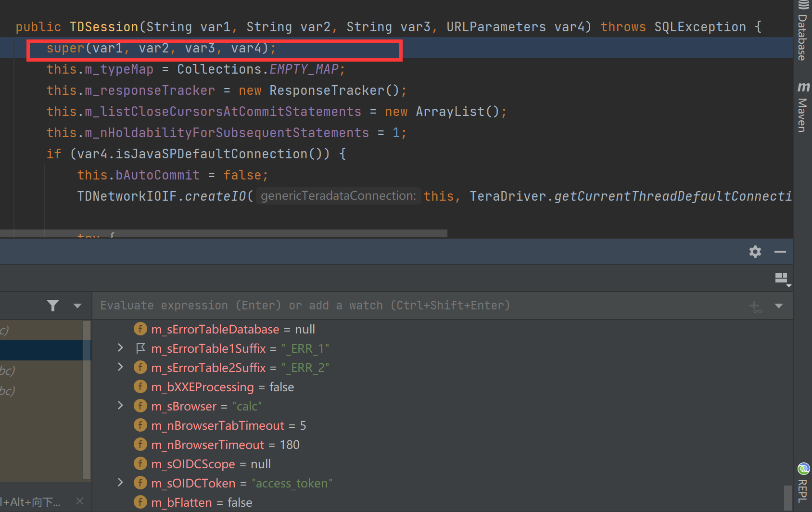The image size is (812, 512).
Task: Click the field icon beside m_sOIDCToken
Action: coord(140,483)
